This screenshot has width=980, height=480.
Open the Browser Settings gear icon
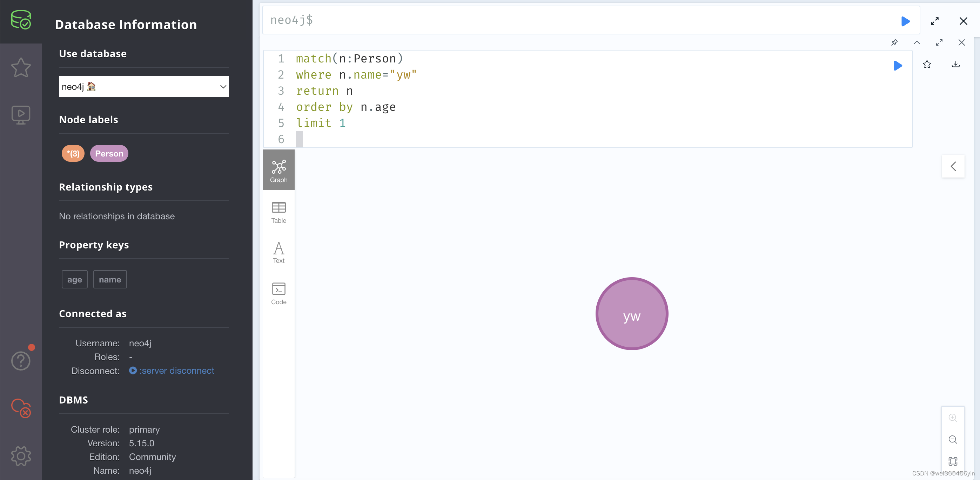coord(21,456)
